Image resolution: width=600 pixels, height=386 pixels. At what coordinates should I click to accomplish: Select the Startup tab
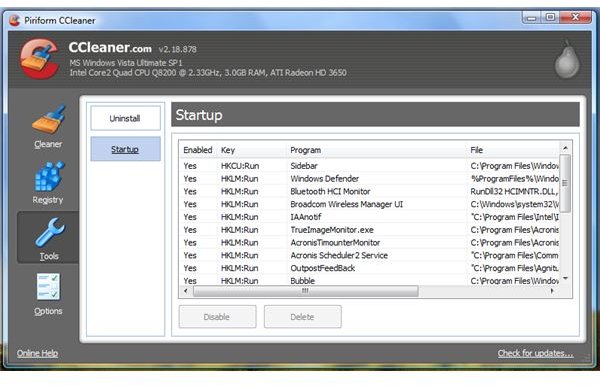pos(125,149)
